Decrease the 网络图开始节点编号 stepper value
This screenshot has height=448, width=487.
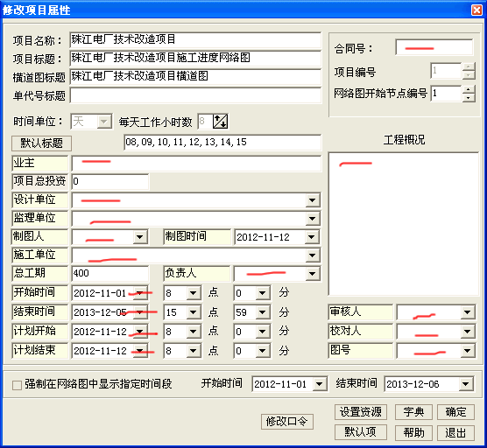(469, 98)
